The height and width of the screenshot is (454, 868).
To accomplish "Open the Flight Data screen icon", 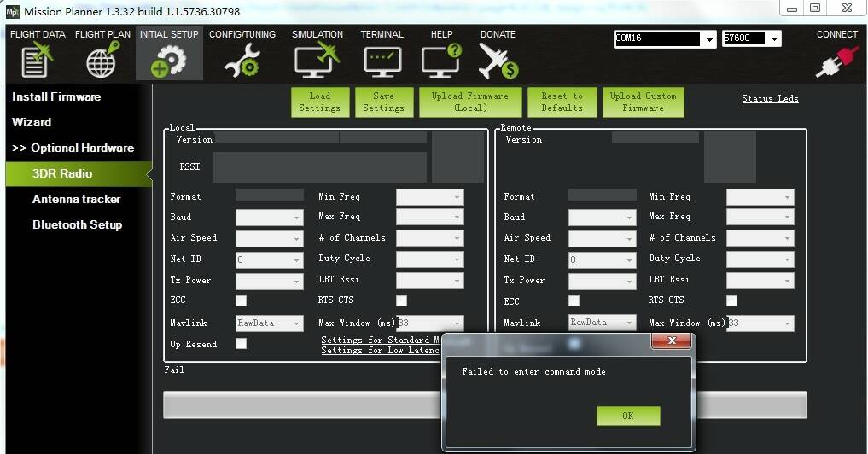I will coord(38,60).
